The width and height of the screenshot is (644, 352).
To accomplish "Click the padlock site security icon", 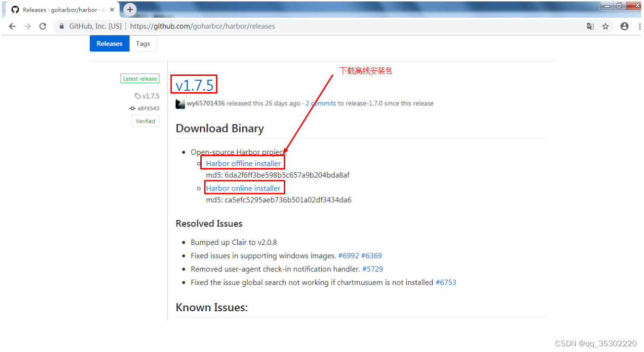I will point(61,26).
